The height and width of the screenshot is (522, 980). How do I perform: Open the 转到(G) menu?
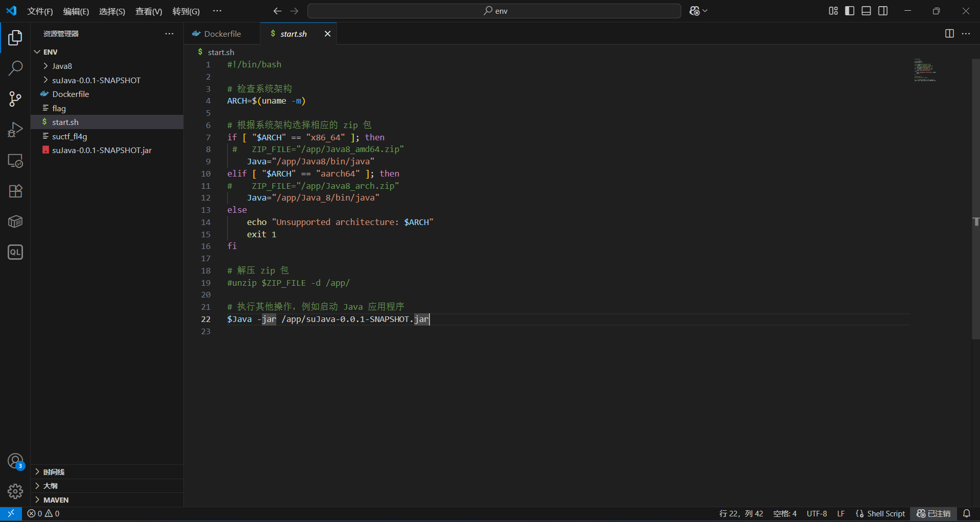[186, 11]
